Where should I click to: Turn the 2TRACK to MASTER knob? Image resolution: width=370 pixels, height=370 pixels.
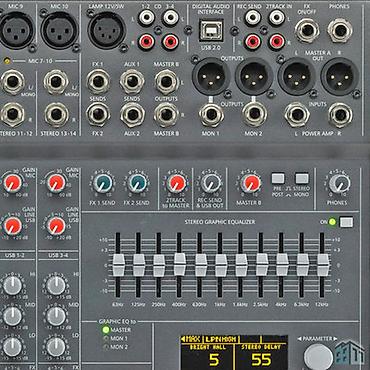[176, 184]
